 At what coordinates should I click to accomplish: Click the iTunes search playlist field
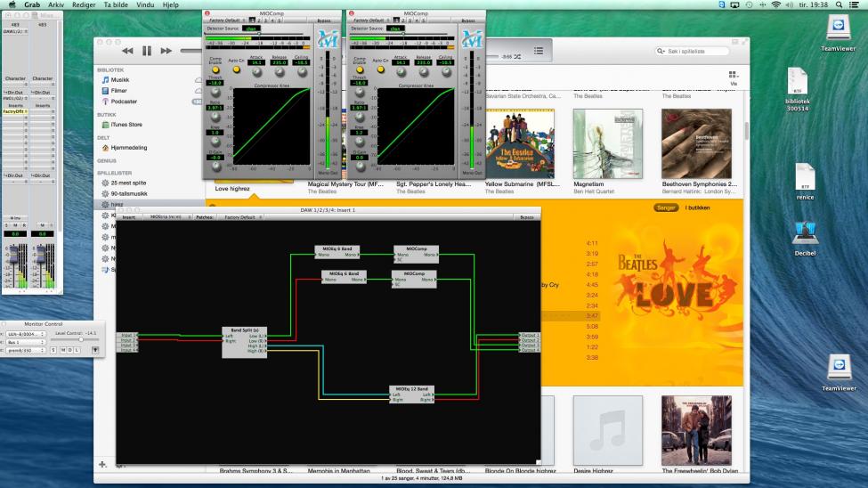coord(692,51)
